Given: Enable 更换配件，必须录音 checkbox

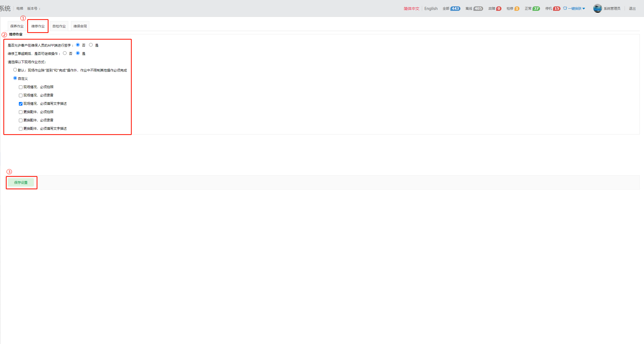Looking at the screenshot, I should [x=21, y=120].
